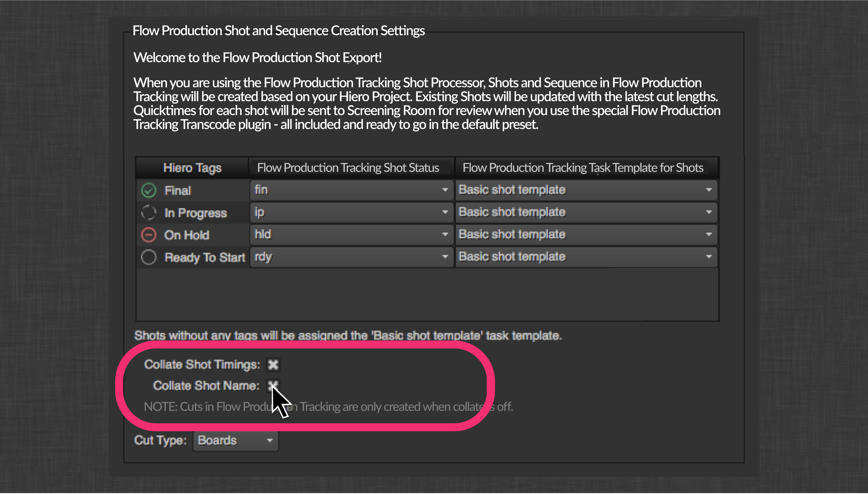Toggle the Collate Shot Name checkbox
Viewport: 868px width, 494px height.
point(273,386)
